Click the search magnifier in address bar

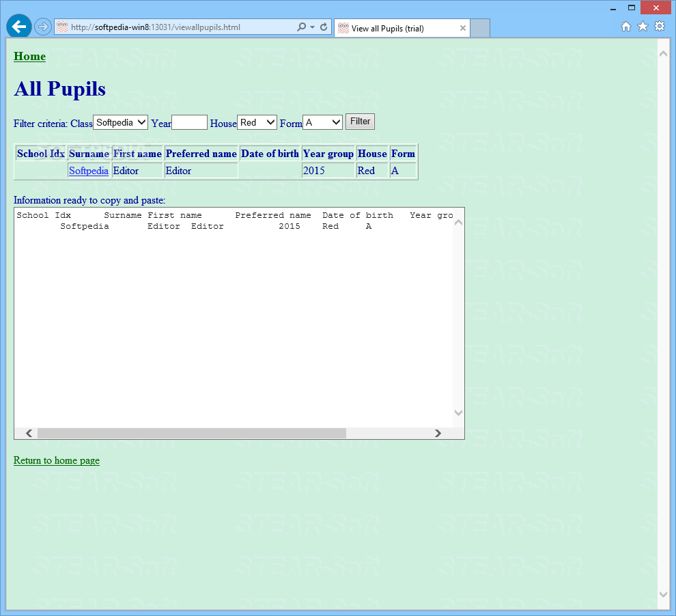click(301, 27)
